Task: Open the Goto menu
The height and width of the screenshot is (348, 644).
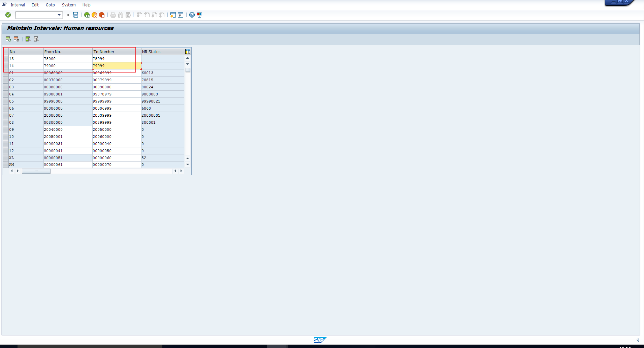Action: pyautogui.click(x=50, y=5)
